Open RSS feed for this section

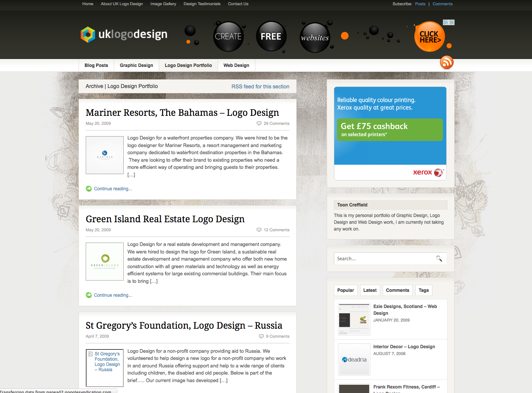(x=261, y=86)
